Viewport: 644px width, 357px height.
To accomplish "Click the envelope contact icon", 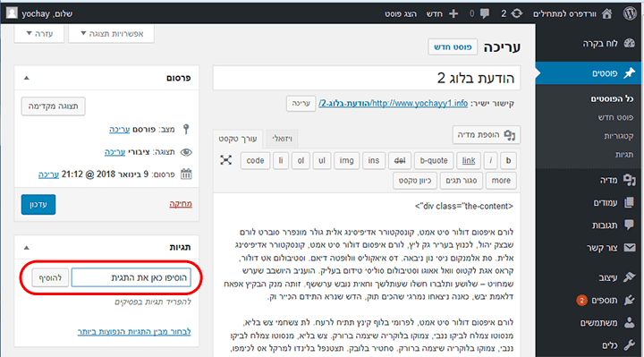I will (x=630, y=247).
